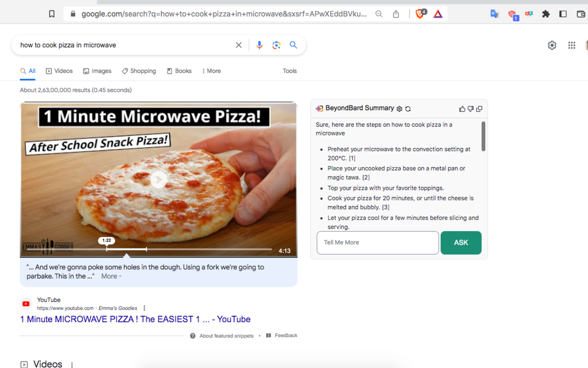Toggle the browser sidebar panel
Image resolution: width=588 pixels, height=368 pixels.
(563, 14)
